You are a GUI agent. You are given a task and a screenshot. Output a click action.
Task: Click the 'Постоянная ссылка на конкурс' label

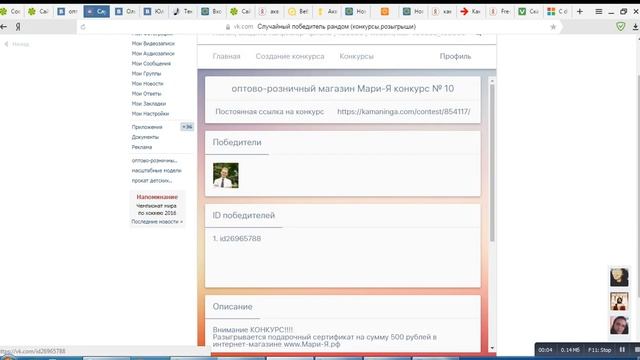(x=269, y=111)
